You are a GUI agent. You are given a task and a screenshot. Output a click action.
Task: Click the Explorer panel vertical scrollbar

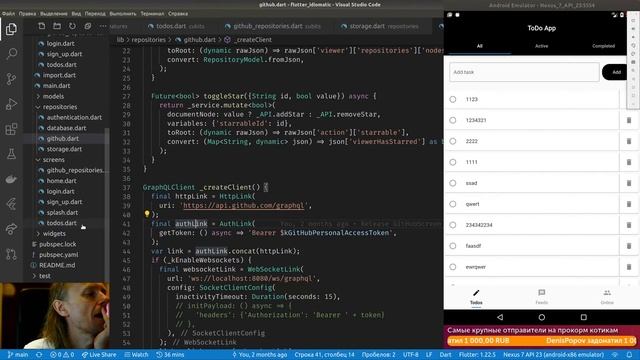tap(107, 204)
